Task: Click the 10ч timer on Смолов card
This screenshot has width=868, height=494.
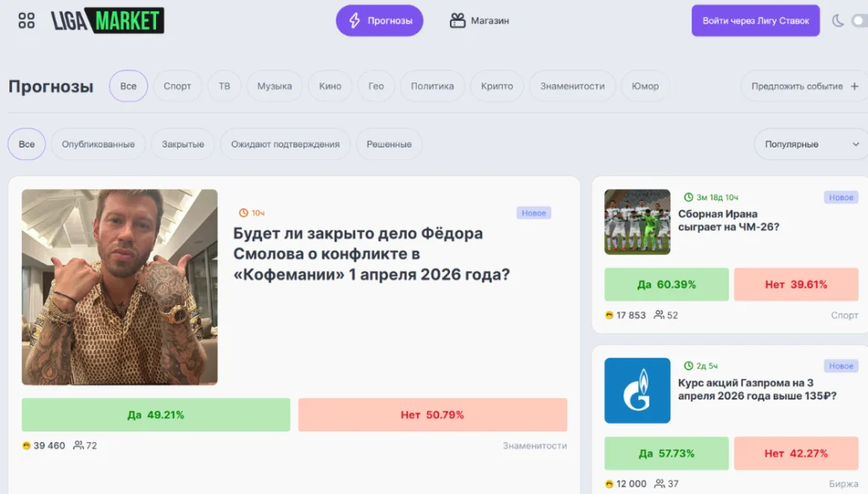Action: pyautogui.click(x=252, y=213)
